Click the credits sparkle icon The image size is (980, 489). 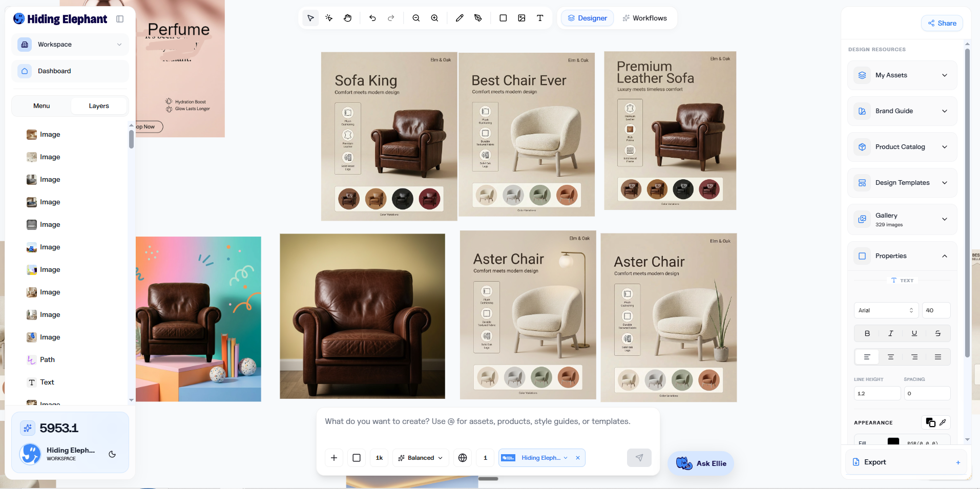[x=28, y=428]
